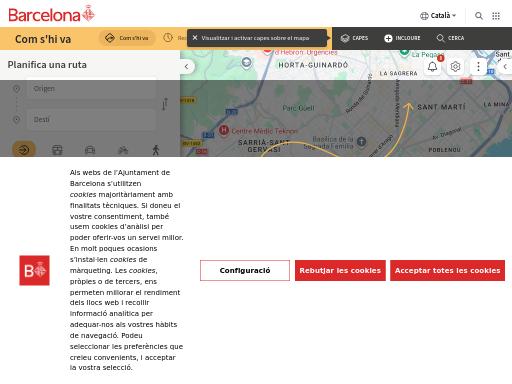Image resolution: width=512 pixels, height=384 pixels.
Task: Click the clock icon in the orange bar
Action: tap(168, 38)
